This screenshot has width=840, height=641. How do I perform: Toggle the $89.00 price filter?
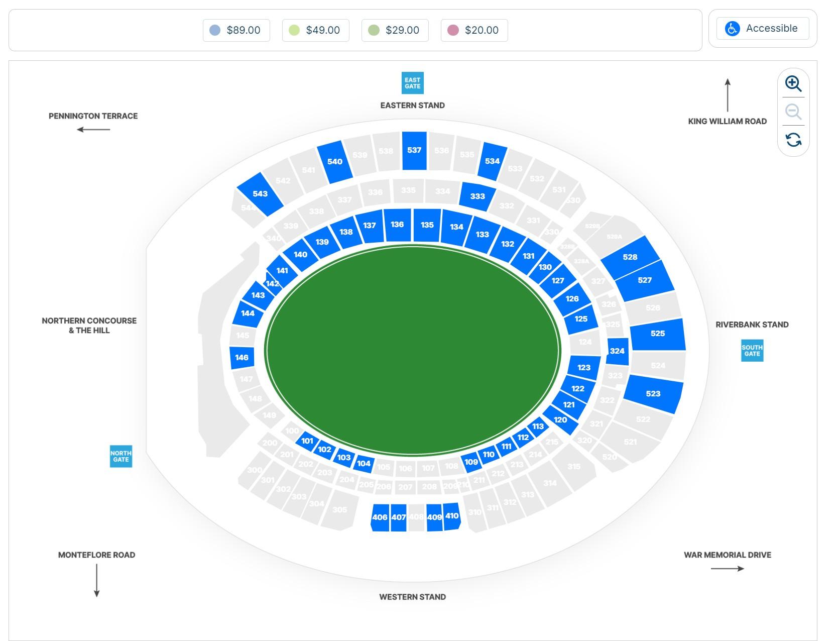click(x=236, y=30)
